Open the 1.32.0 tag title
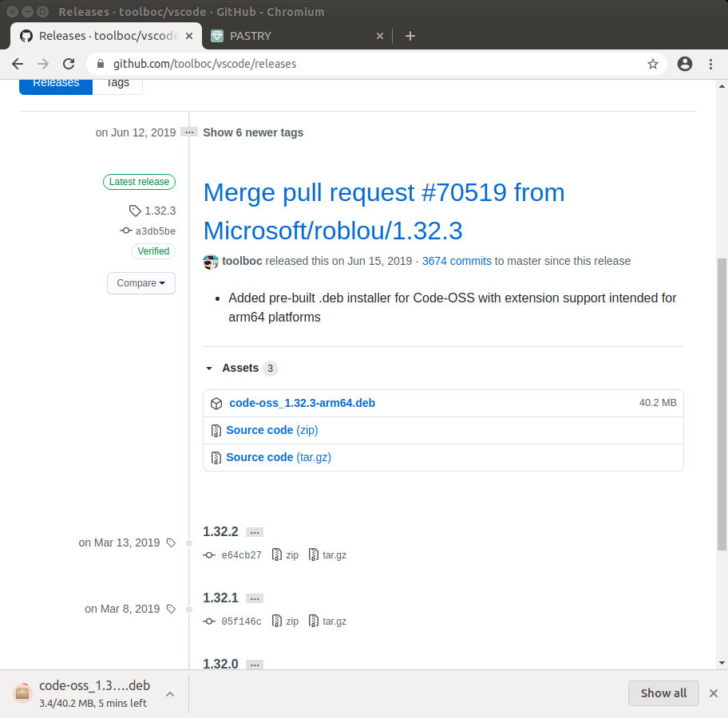This screenshot has width=728, height=718. click(x=220, y=665)
